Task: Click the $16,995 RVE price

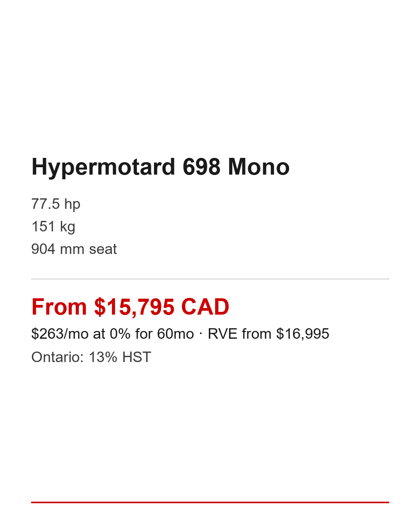Action: coord(303,334)
